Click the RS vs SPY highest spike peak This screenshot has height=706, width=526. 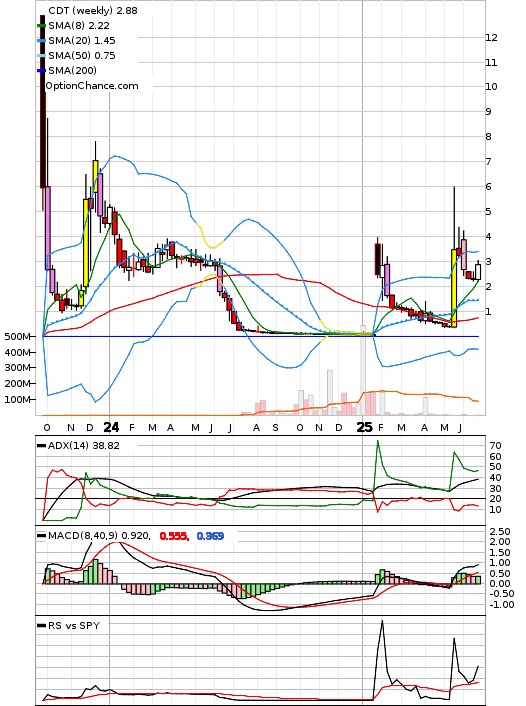point(382,621)
